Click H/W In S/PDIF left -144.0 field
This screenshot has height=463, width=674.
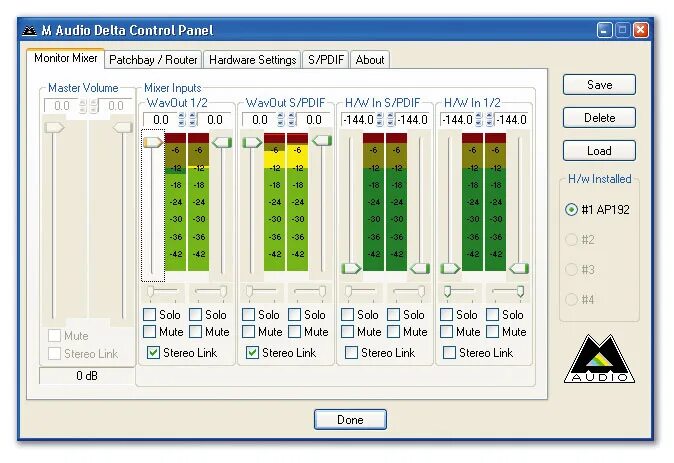point(358,120)
